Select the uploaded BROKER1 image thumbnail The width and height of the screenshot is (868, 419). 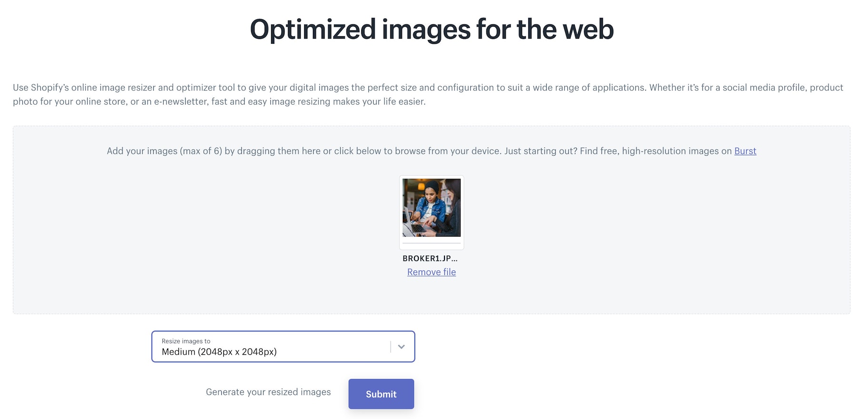click(431, 208)
